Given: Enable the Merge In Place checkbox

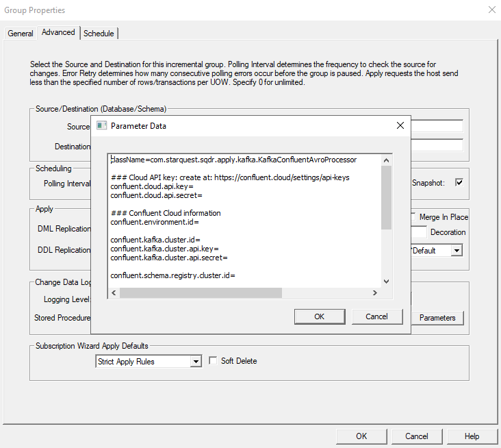Looking at the screenshot, I should pyautogui.click(x=412, y=216).
